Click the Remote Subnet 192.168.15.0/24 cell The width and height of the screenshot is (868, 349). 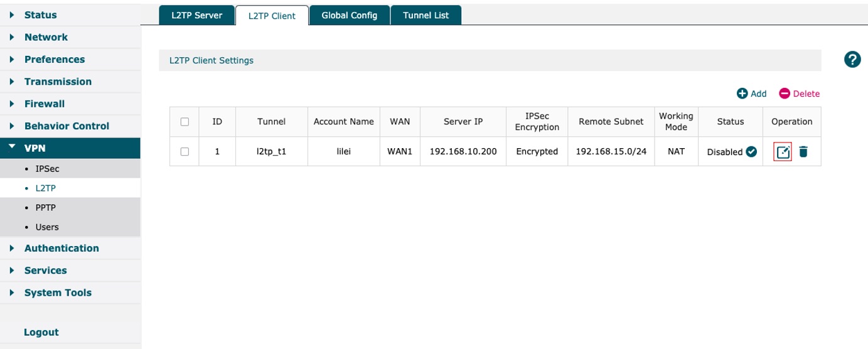pyautogui.click(x=611, y=151)
